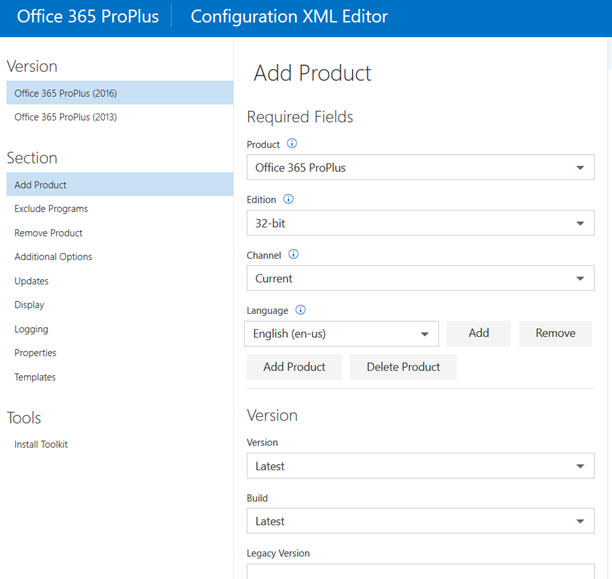
Task: Click the Add language button
Action: point(479,333)
